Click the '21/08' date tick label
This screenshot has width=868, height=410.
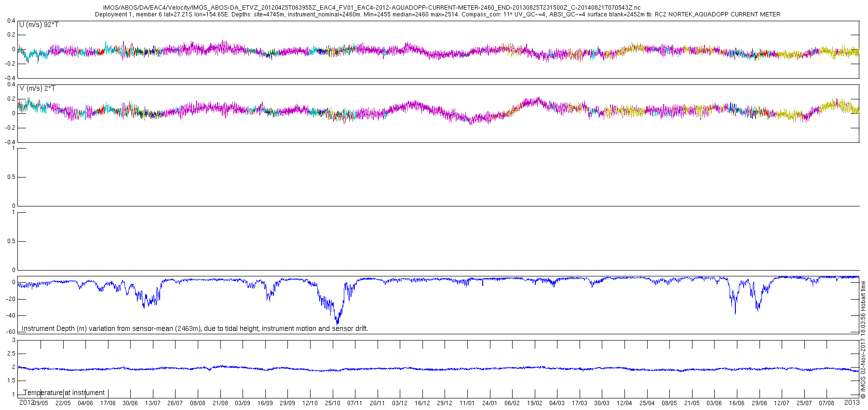[x=220, y=403]
